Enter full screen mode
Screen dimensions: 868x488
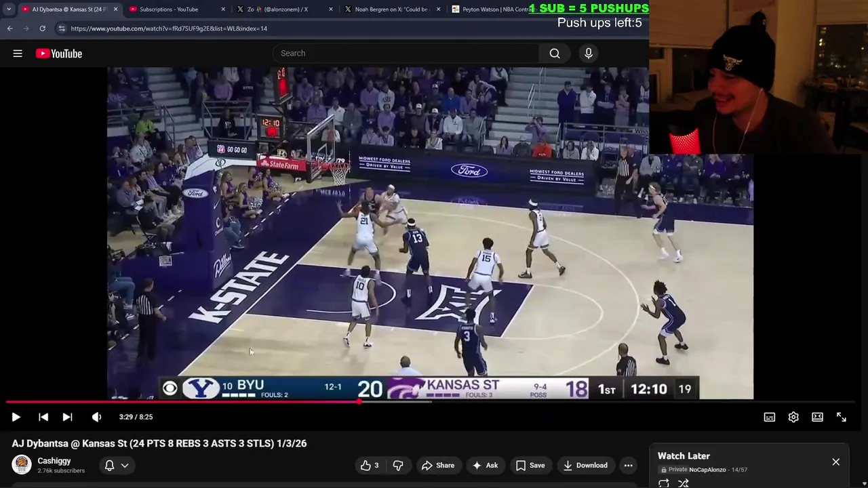(x=842, y=417)
